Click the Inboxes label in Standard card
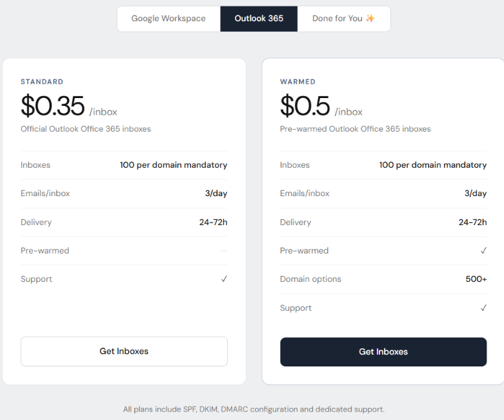The height and width of the screenshot is (420, 504). tap(35, 165)
